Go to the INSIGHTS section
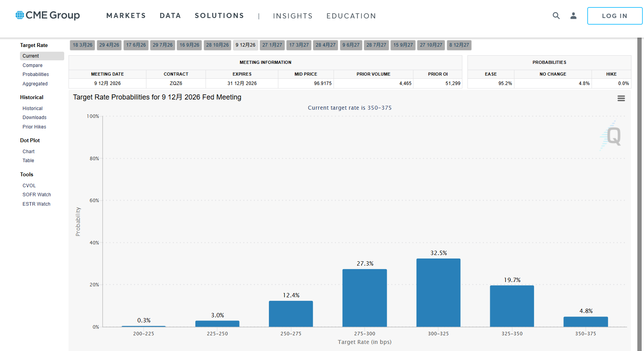644x351 pixels. coord(293,16)
